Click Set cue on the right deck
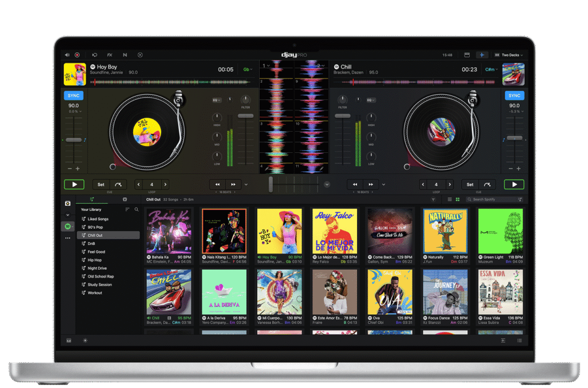 coord(470,185)
